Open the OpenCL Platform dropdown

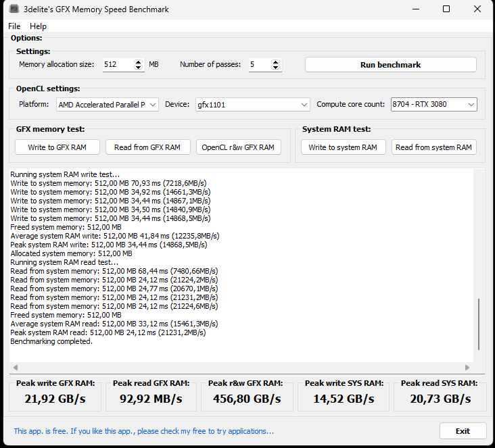coord(108,105)
